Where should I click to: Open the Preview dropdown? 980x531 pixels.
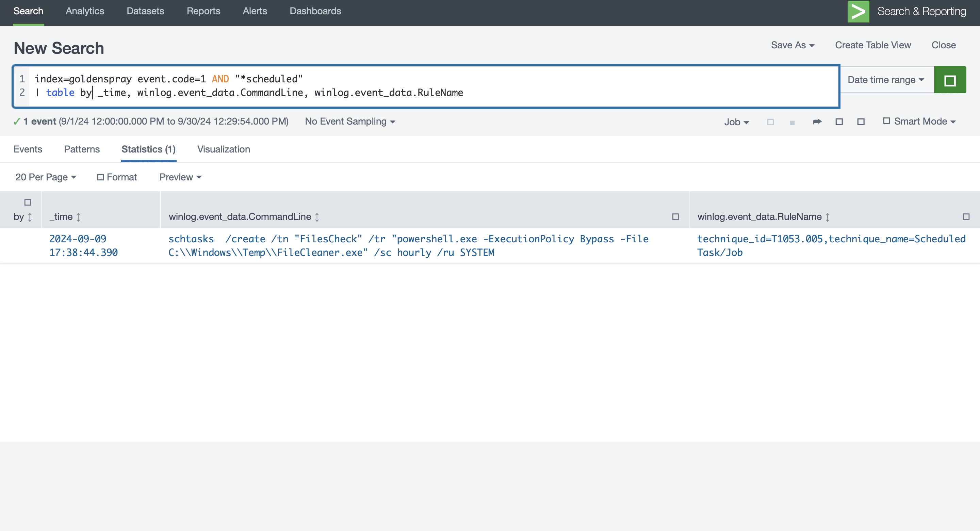181,177
